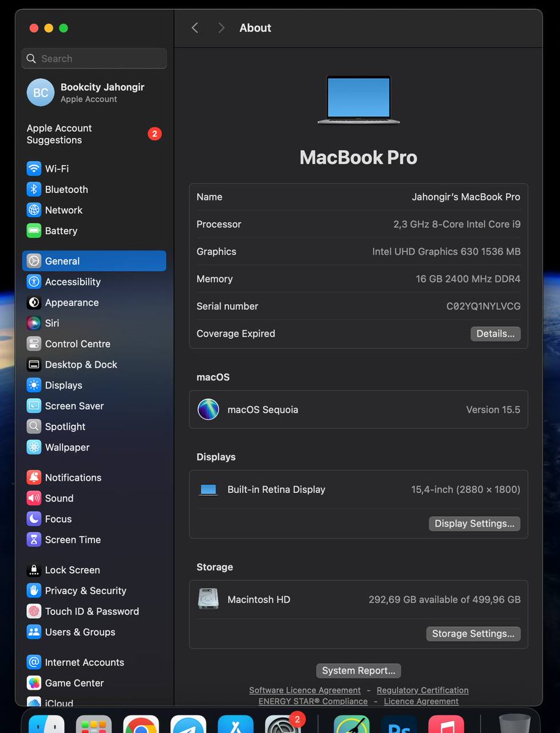Open the Appearance icon
560x733 pixels.
(x=34, y=302)
